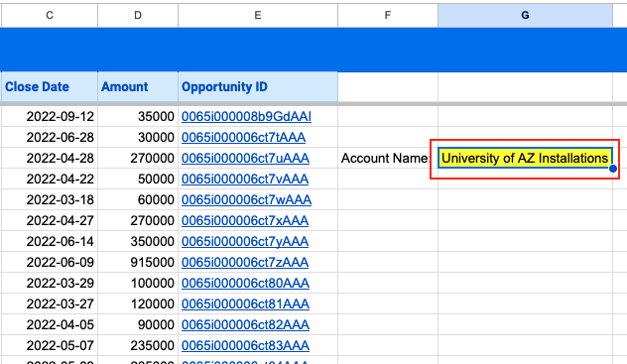The width and height of the screenshot is (627, 364).
Task: Open opportunity link 0065i000006ct7tAAA
Action: coord(243,138)
